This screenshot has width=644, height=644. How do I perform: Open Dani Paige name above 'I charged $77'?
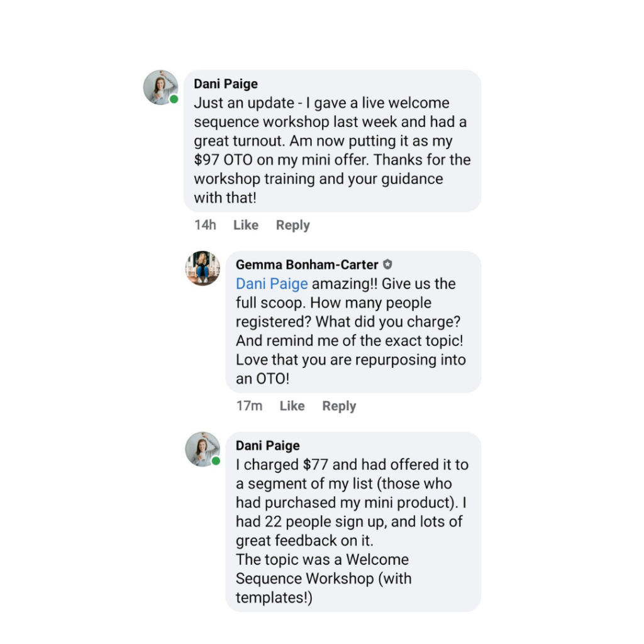(268, 446)
